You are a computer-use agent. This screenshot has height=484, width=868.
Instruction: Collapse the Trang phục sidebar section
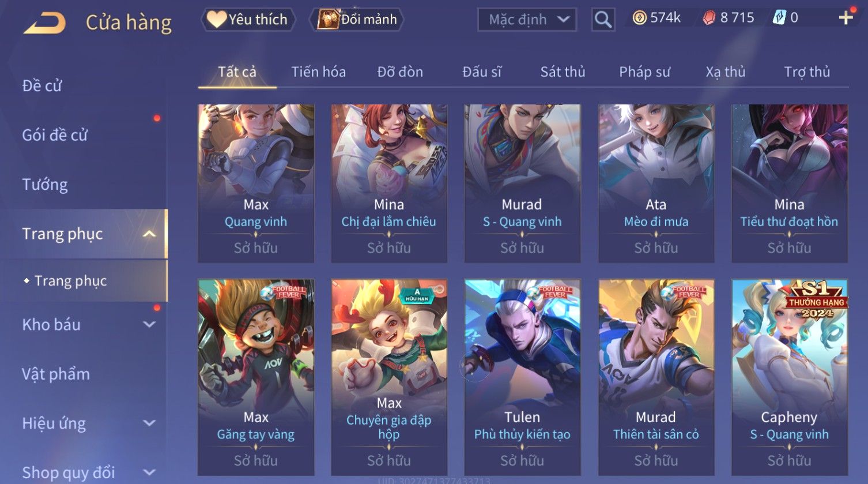pyautogui.click(x=149, y=234)
